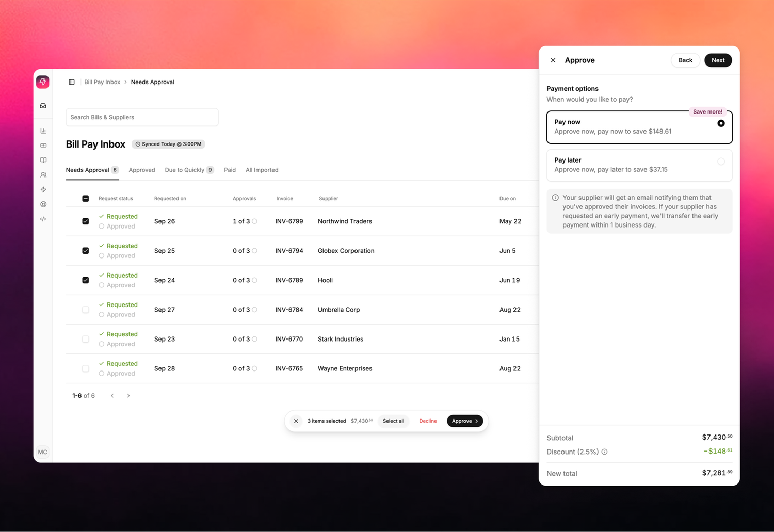Go to next page arrow

click(x=128, y=396)
